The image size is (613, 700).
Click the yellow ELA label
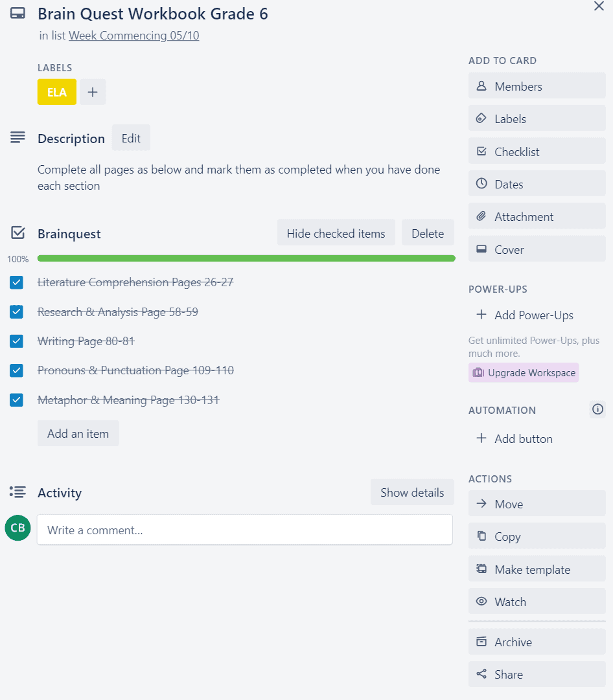click(x=57, y=92)
